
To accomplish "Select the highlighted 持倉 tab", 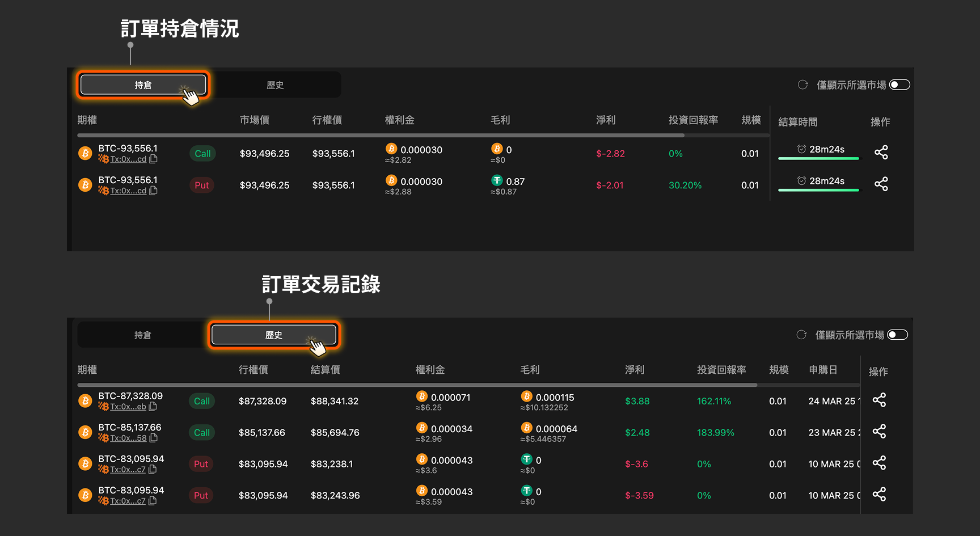I will 143,85.
